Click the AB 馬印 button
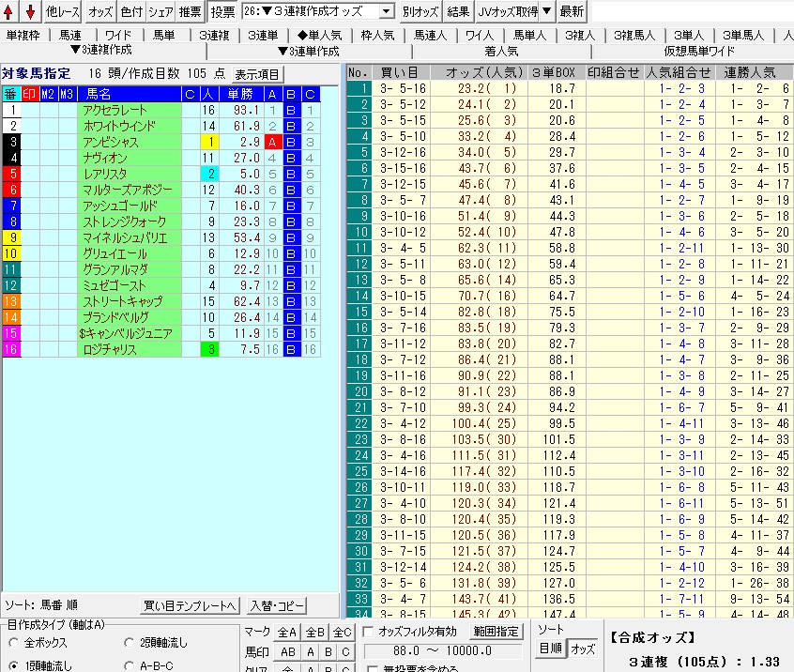This screenshot has height=672, width=794. pos(286,652)
